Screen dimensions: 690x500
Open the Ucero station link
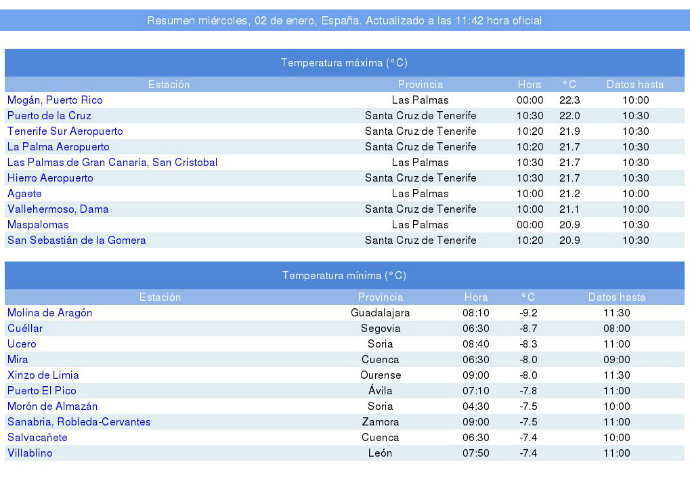coord(22,344)
